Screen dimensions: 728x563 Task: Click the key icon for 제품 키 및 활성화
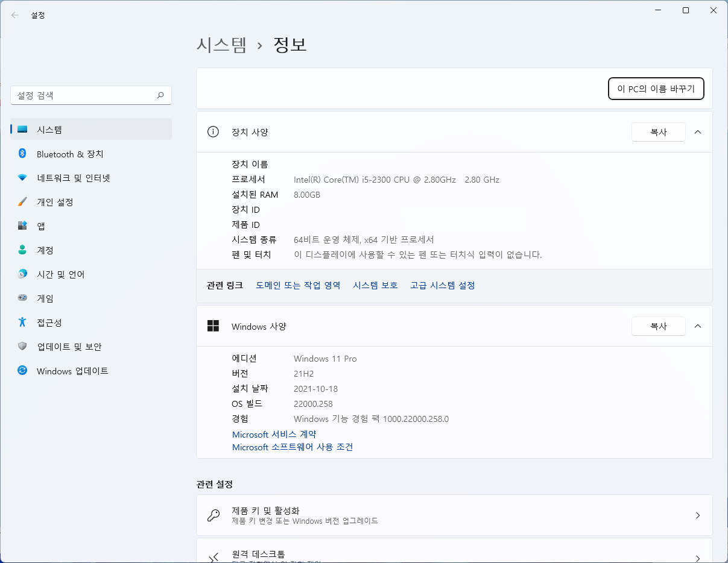pos(213,515)
